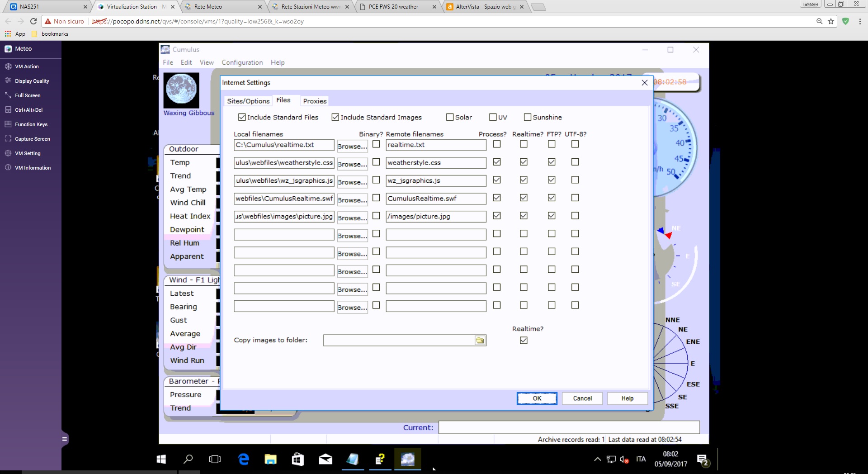Viewport: 868px width, 474px height.
Task: Click folder icon beside Copy images field
Action: point(480,341)
